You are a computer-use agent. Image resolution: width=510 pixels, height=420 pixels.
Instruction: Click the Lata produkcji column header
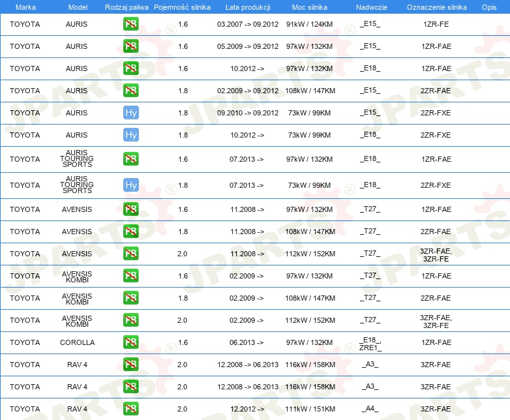click(x=248, y=7)
